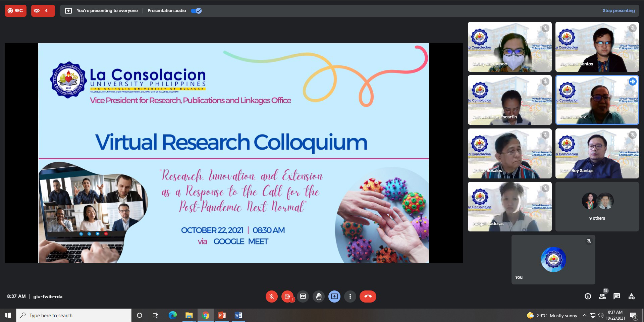Toggle the Presentation audio switch

196,11
